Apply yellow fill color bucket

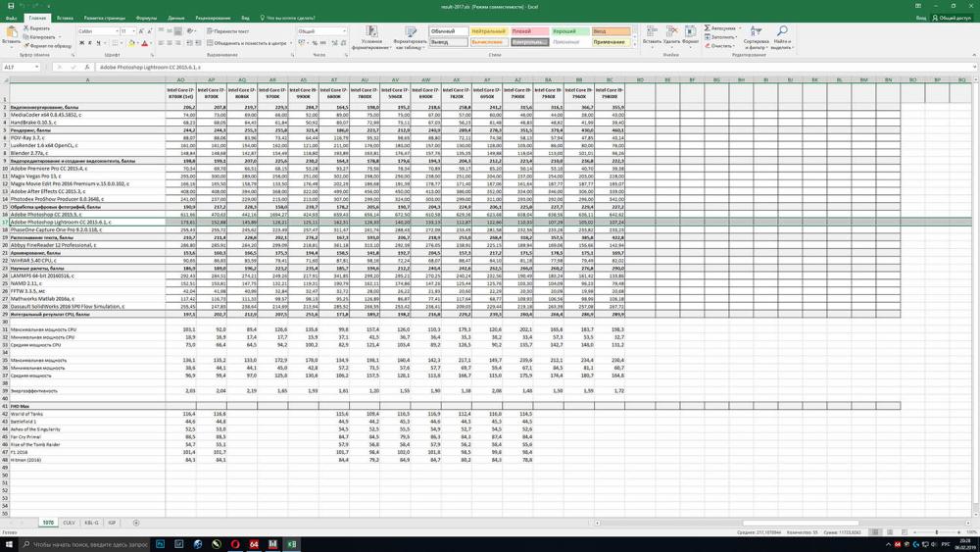tap(131, 43)
